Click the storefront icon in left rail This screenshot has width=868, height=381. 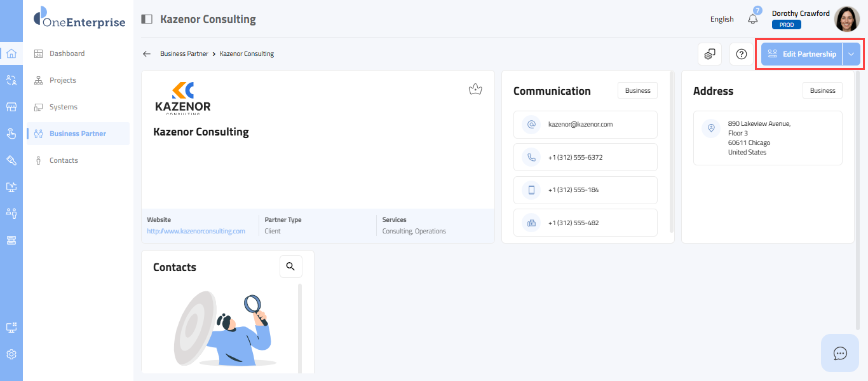pos(11,107)
